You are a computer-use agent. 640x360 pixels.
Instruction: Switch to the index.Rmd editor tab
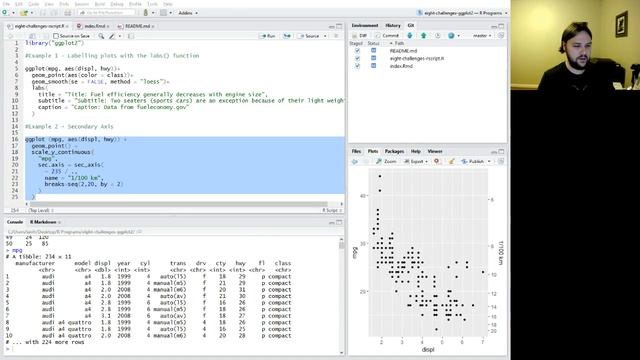point(95,26)
